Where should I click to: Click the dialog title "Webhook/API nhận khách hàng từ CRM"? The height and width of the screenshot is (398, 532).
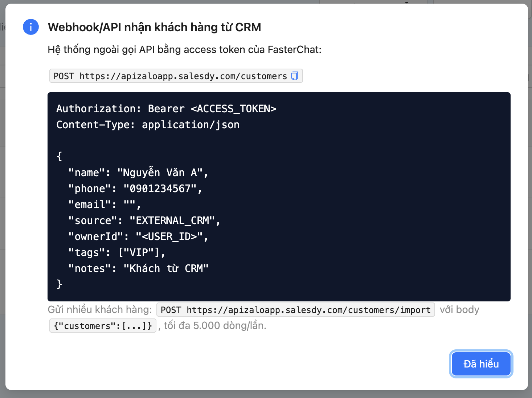[x=155, y=27]
